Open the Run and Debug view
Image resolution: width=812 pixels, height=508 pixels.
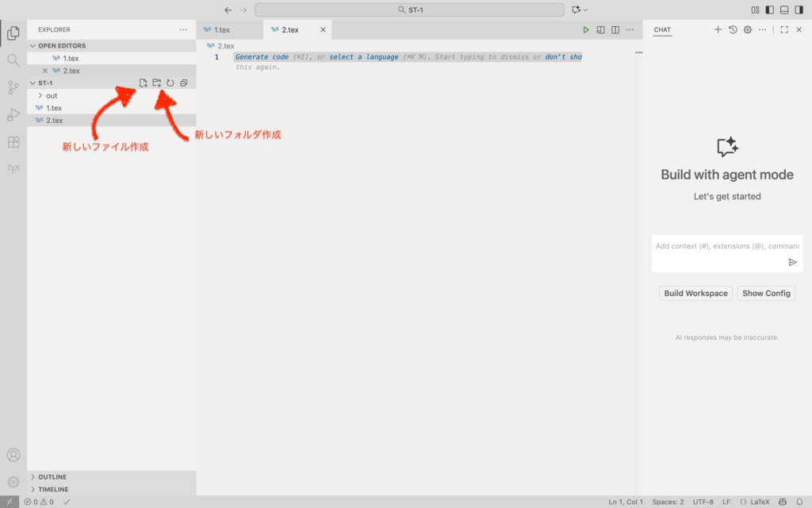point(13,115)
